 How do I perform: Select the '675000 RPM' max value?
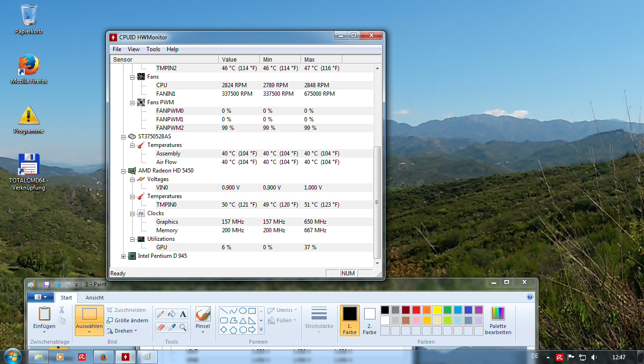pos(320,94)
